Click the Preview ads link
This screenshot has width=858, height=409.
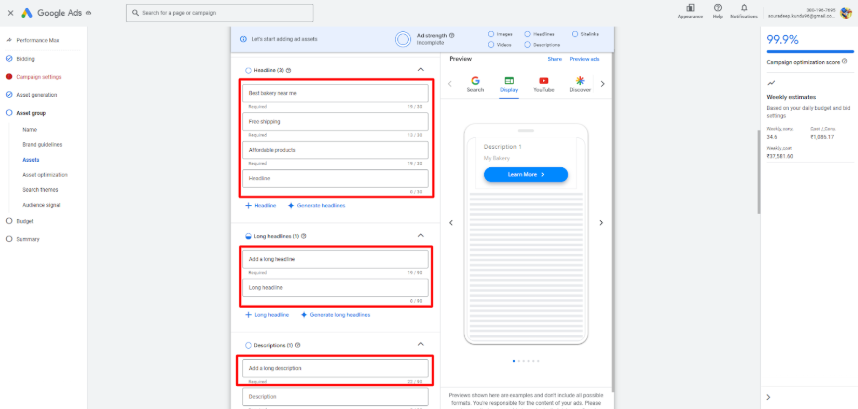tap(584, 59)
